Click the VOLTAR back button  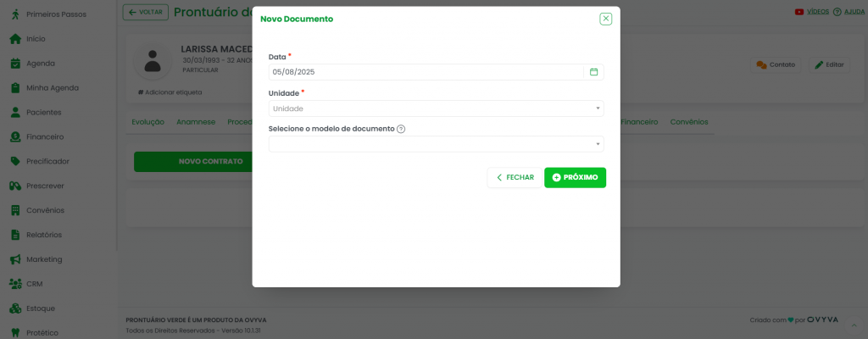[145, 12]
